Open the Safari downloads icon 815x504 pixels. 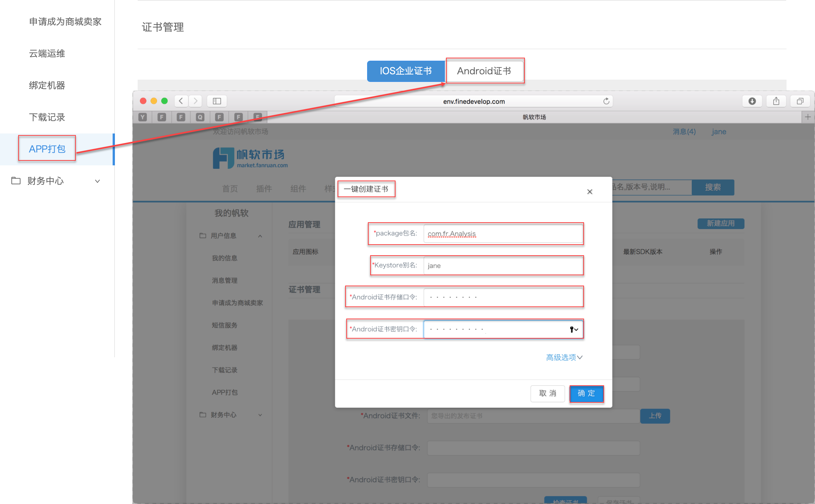(752, 101)
